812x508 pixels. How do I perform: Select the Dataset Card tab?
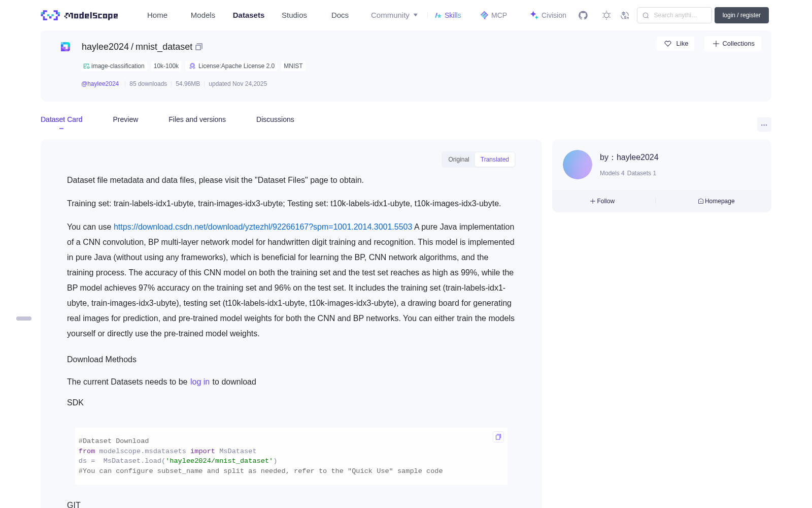61,119
